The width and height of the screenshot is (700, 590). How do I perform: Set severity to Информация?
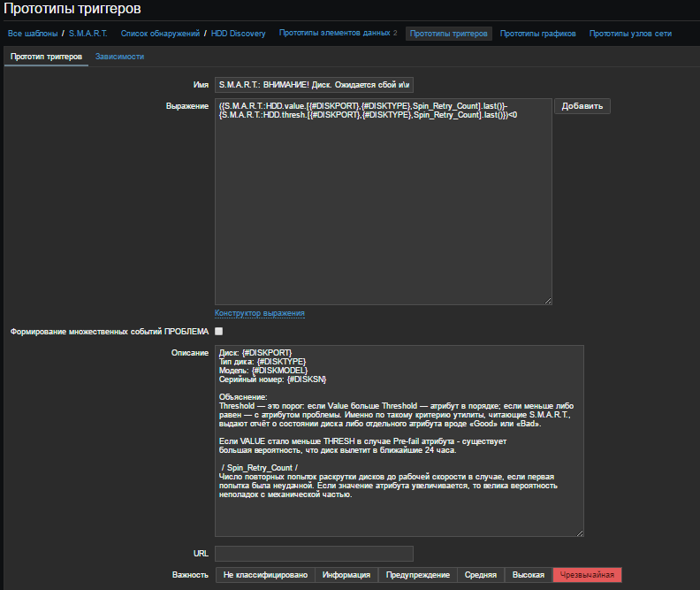coord(346,575)
